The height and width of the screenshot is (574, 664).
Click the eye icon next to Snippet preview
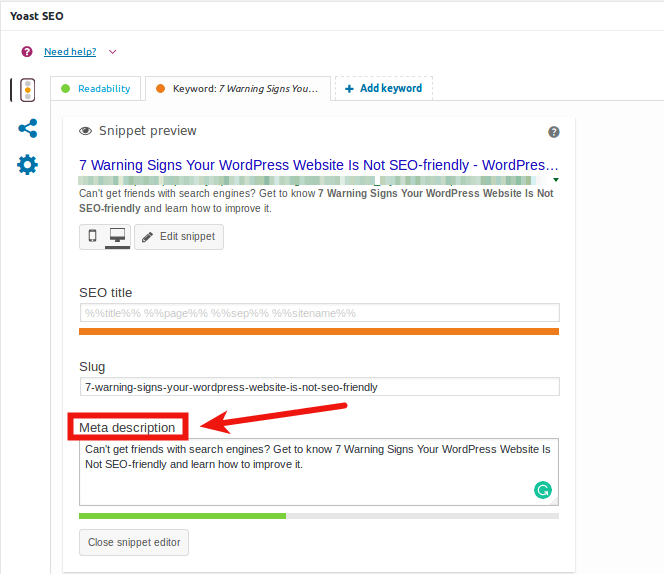86,131
